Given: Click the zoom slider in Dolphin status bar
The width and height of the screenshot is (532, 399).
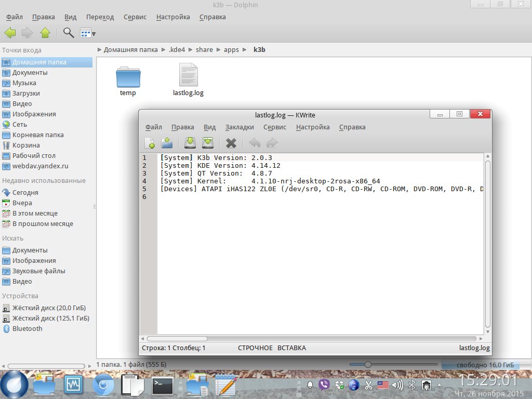Looking at the screenshot, I should (x=368, y=365).
